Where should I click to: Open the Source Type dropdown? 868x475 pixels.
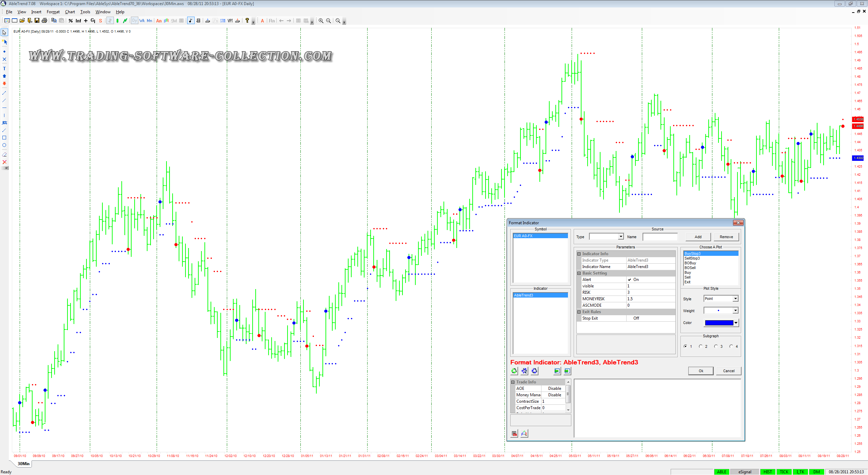pyautogui.click(x=621, y=236)
